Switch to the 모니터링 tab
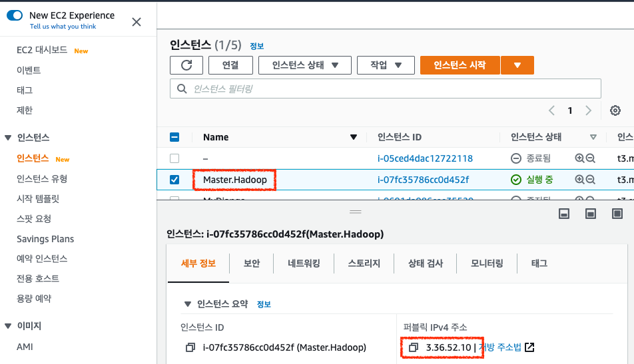 click(487, 264)
